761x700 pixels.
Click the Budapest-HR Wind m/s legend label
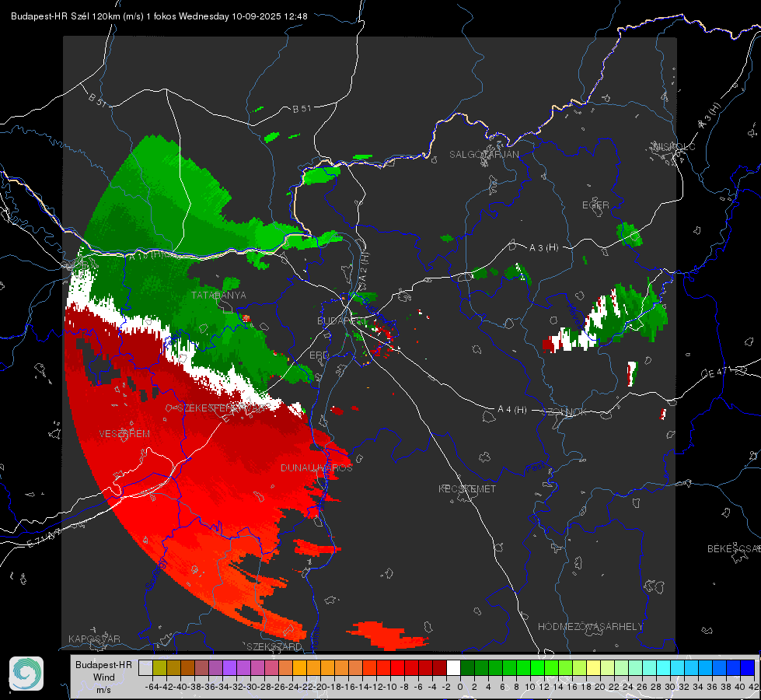pos(104,677)
